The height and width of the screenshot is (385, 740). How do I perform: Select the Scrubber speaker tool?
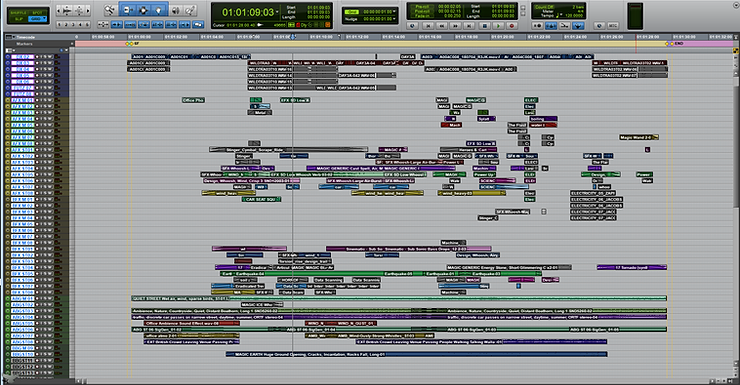175,10
